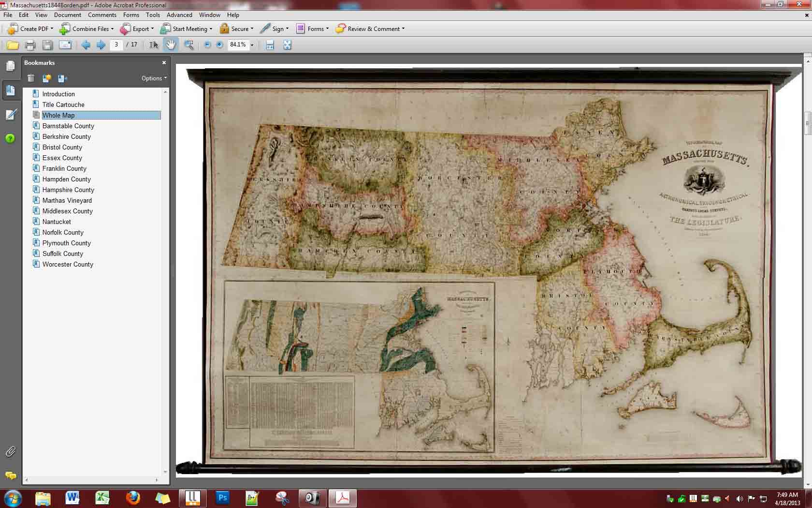Enable scrolling pages view icon
The height and width of the screenshot is (508, 812).
pos(270,45)
